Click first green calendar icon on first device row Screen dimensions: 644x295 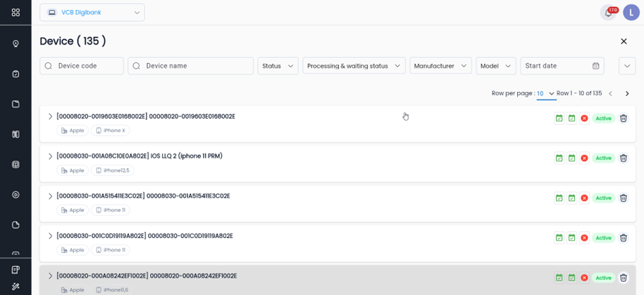click(559, 118)
